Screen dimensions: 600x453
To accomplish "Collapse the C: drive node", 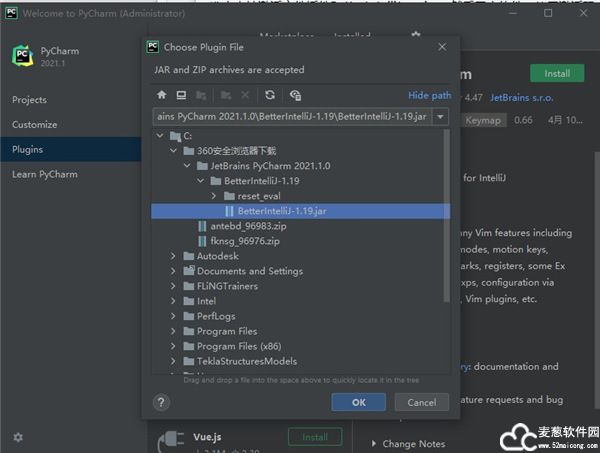I will coord(160,135).
